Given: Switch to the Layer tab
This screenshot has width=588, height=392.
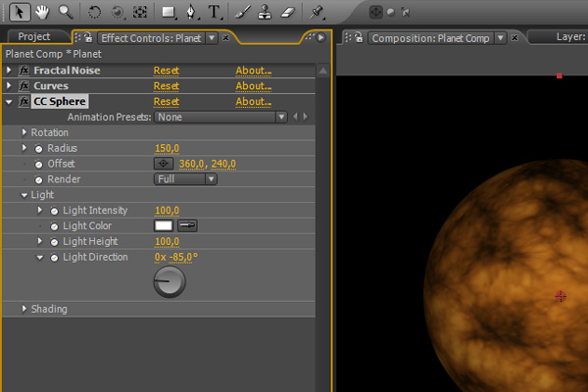Looking at the screenshot, I should tap(570, 37).
